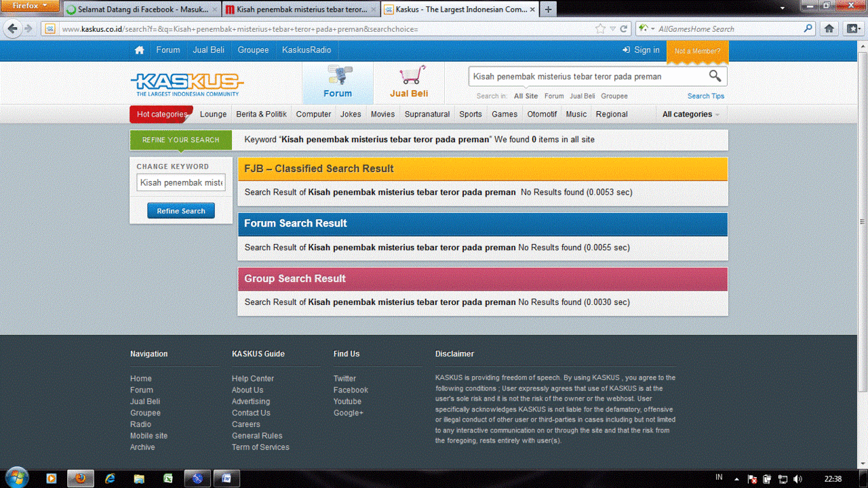
Task: Open the Regional category
Action: pos(612,114)
